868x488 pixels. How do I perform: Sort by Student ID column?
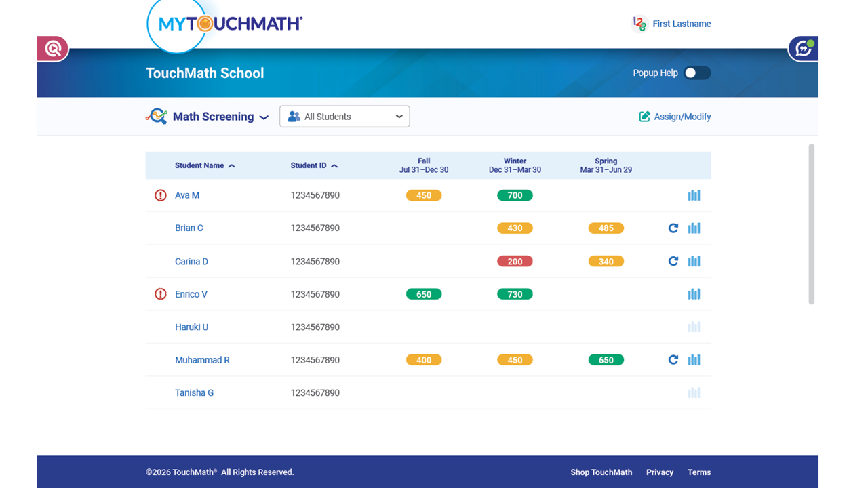pyautogui.click(x=314, y=165)
